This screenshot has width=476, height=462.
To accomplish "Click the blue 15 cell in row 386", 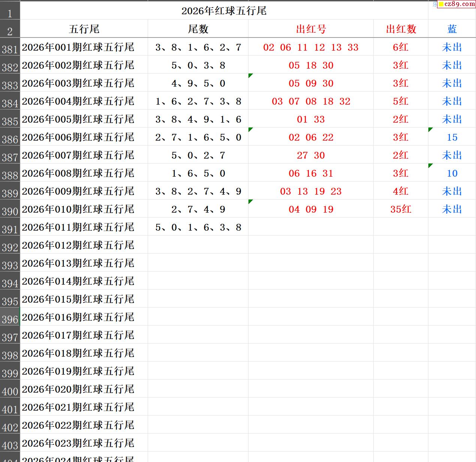I will (452, 137).
